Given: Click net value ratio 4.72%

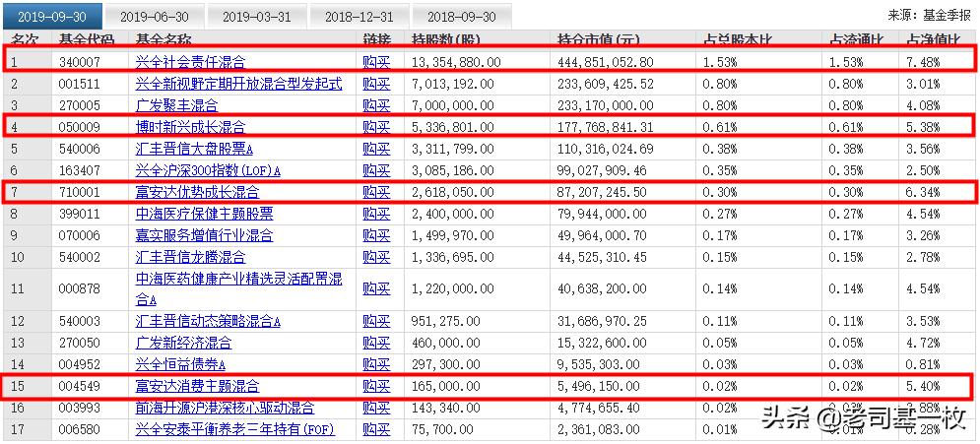Looking at the screenshot, I should (923, 343).
